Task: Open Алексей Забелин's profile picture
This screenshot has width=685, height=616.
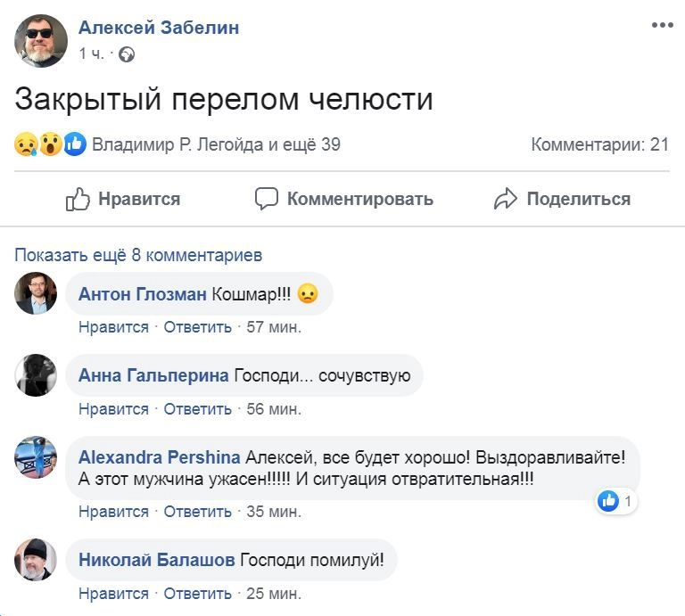Action: click(41, 41)
